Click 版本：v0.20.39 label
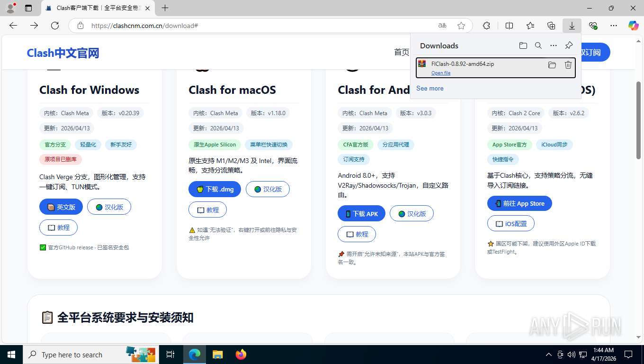Screen dimensions: 644x364 pyautogui.click(x=120, y=113)
